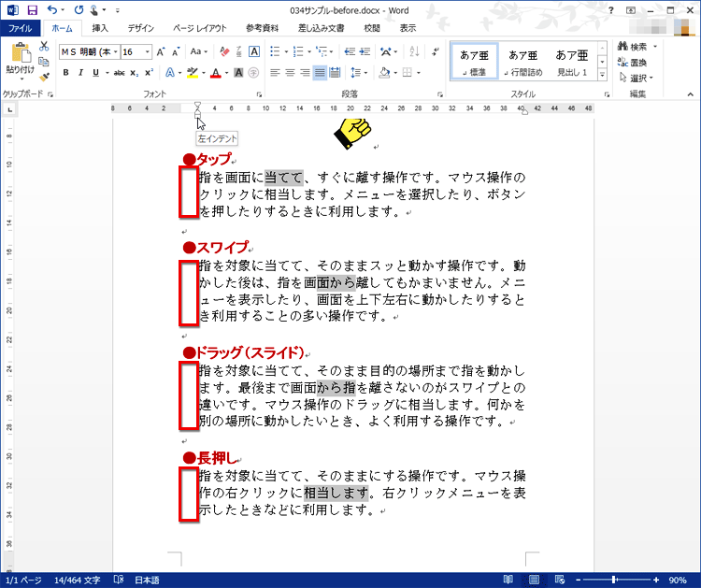Align text right
This screenshot has width=701, height=588.
305,72
